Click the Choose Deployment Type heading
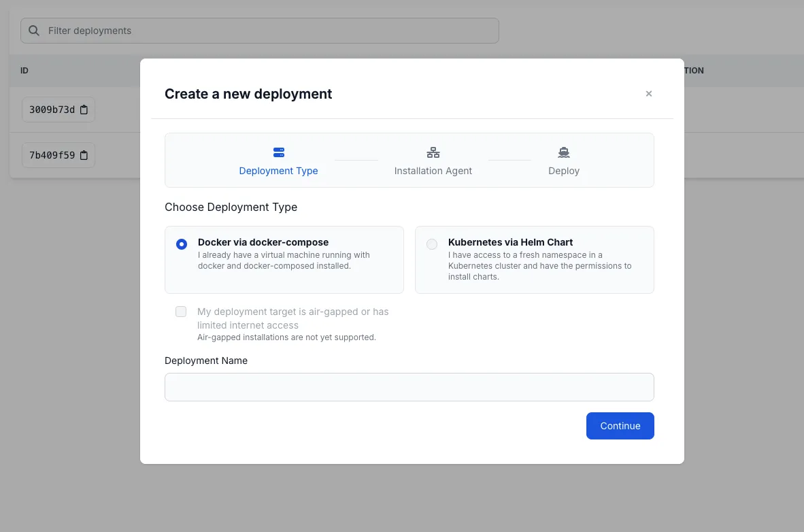The image size is (804, 532). [231, 207]
